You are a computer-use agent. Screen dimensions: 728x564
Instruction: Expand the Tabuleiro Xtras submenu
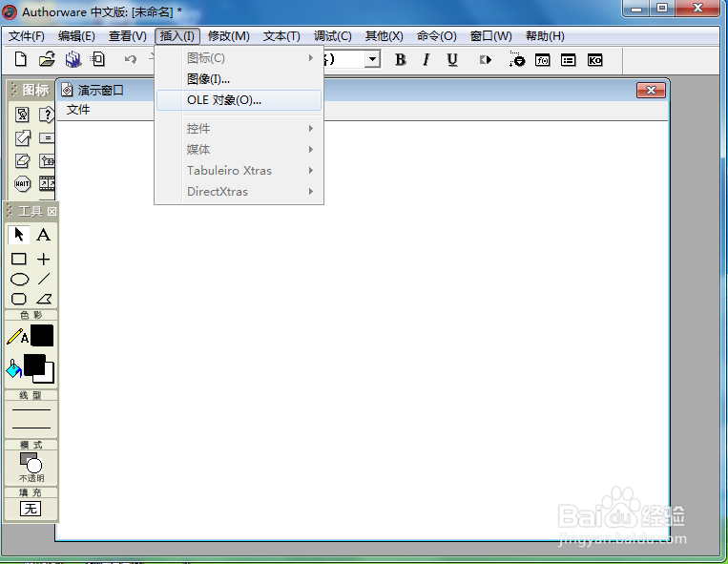pos(239,171)
